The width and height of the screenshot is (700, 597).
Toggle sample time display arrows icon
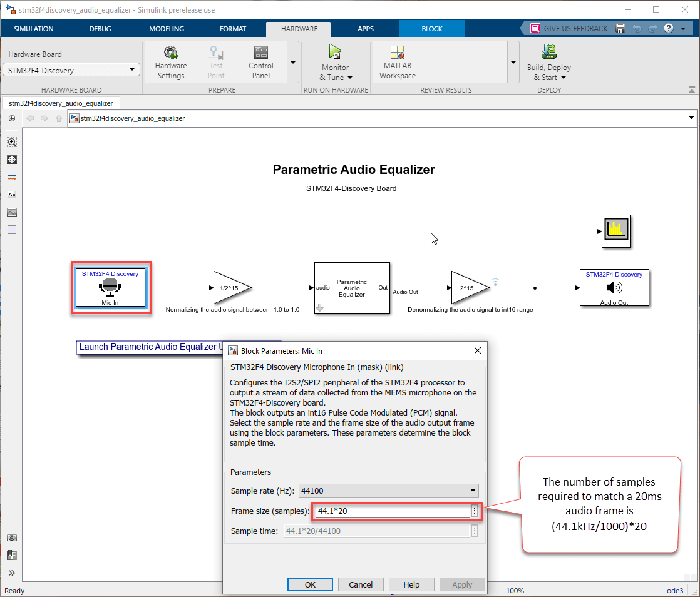pos(12,177)
